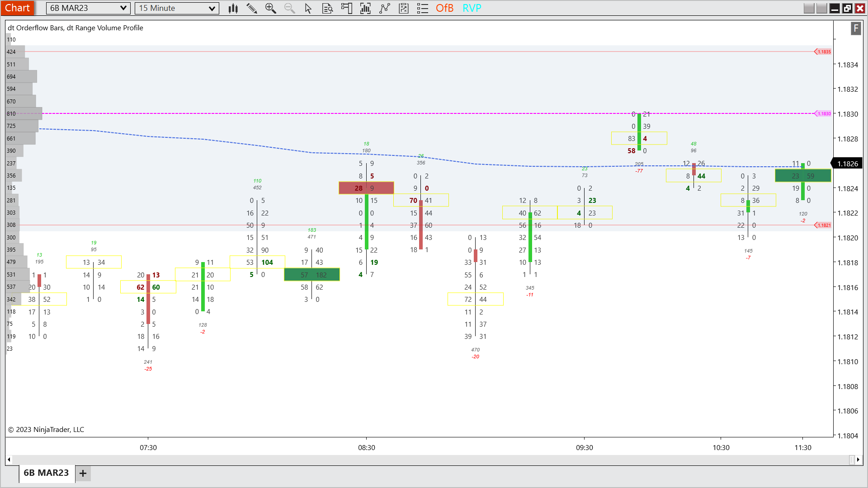Image resolution: width=868 pixels, height=488 pixels.
Task: Toggle the OfB orderflow bars button
Action: coord(444,8)
